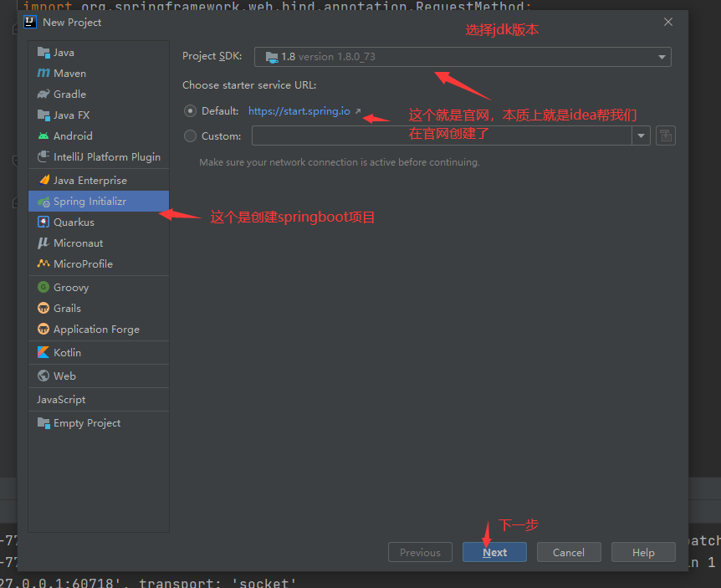Select 'Grails' text in the list
The image size is (721, 588).
point(67,308)
